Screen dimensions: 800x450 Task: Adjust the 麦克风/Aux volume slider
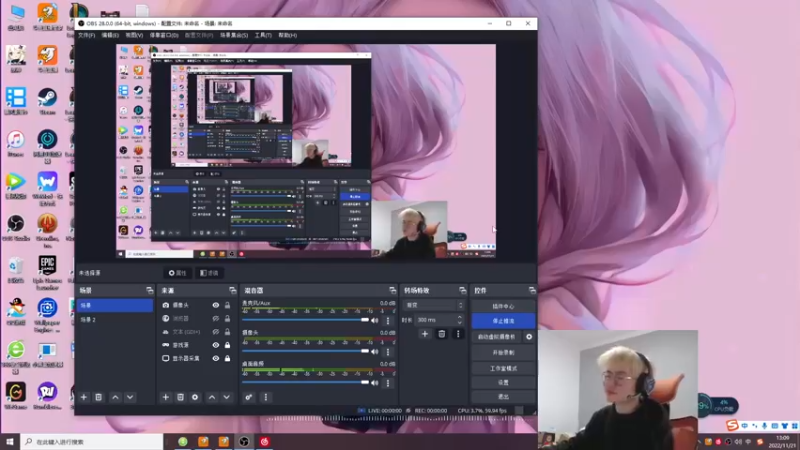tap(305, 320)
